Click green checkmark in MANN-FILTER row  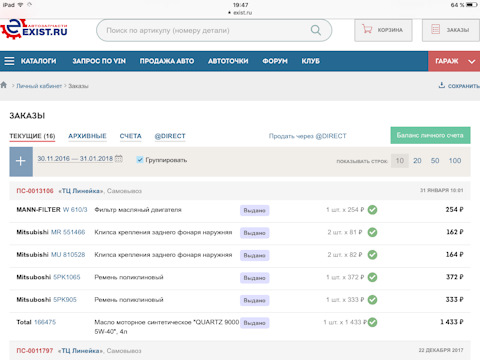tap(372, 210)
